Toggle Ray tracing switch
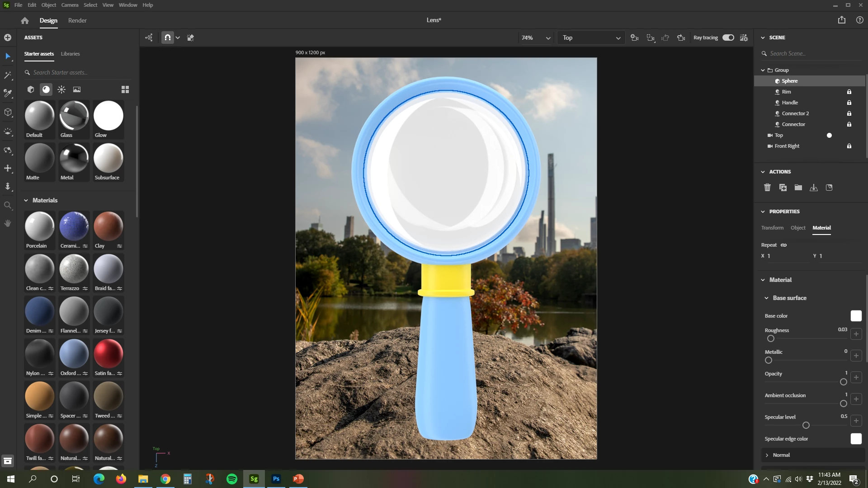This screenshot has width=868, height=488. [728, 38]
